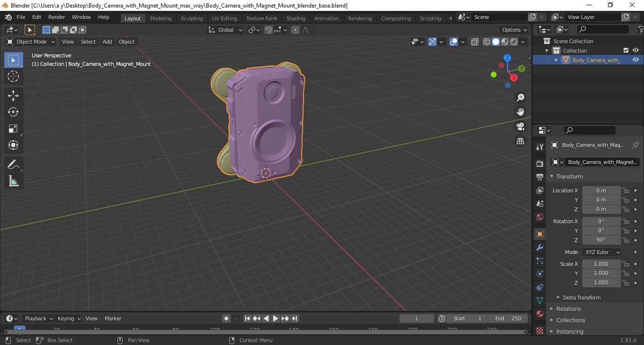This screenshot has height=345, width=644.
Task: Activate the Scale tool
Action: [13, 128]
